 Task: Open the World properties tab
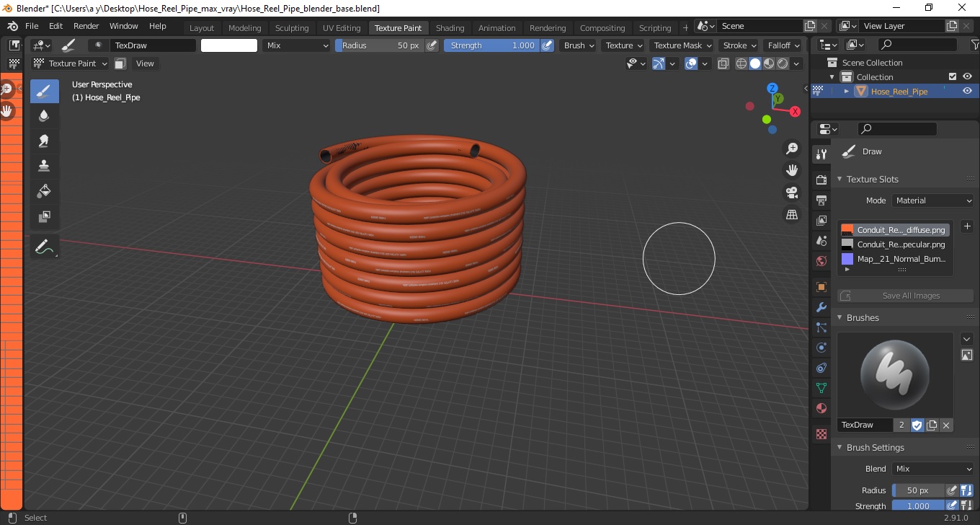pos(821,261)
